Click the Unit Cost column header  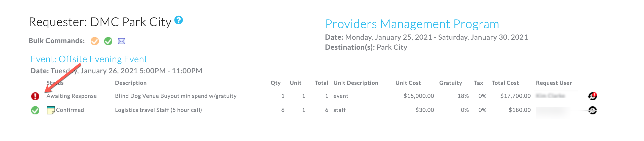408,83
